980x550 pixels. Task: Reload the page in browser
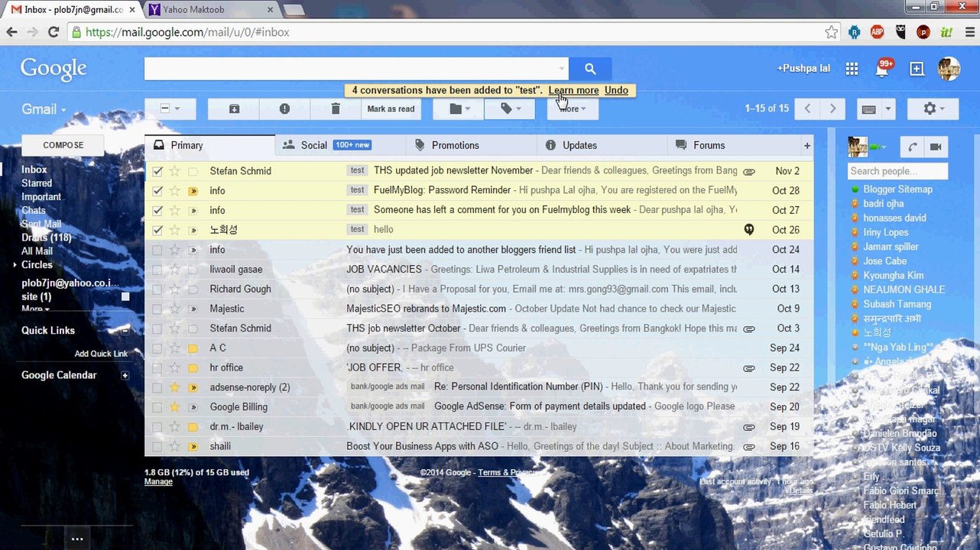pos(54,32)
